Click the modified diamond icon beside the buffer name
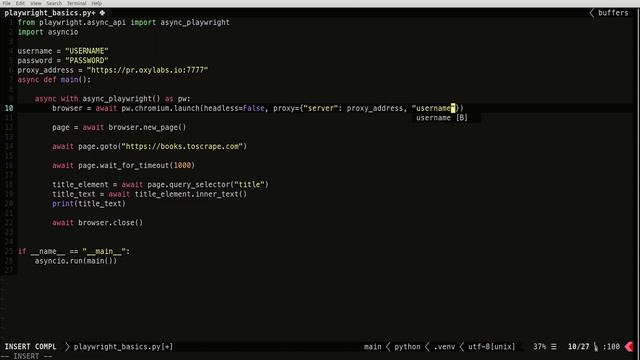Image resolution: width=640 pixels, height=360 pixels. (x=102, y=13)
